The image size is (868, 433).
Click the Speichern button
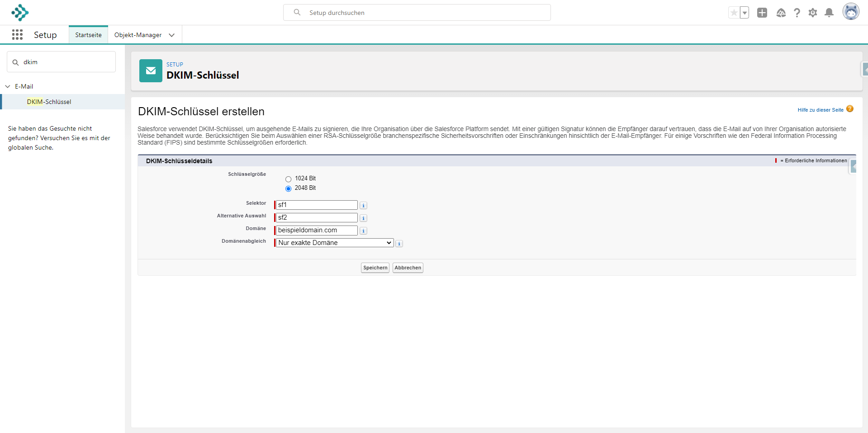375,268
